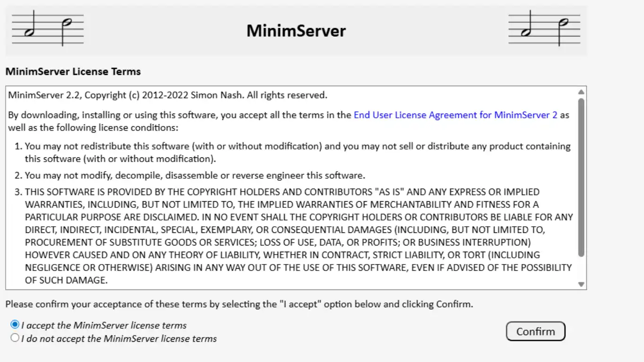Click the 'I do not accept' label text
Viewport: 644px width, 362px height.
pos(119,338)
